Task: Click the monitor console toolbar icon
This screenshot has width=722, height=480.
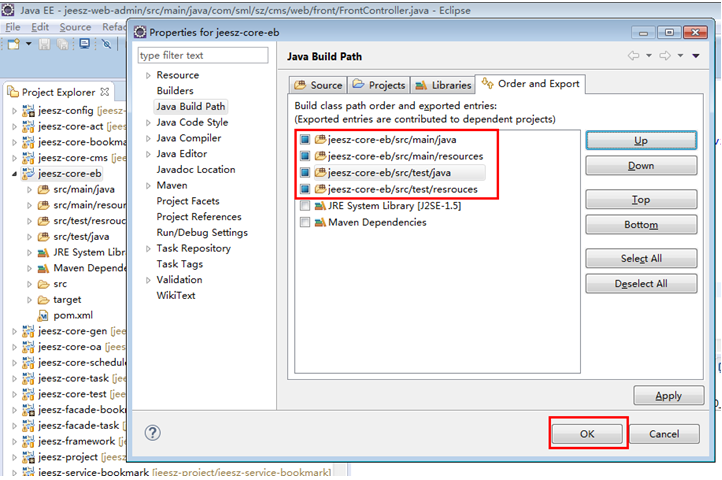Action: point(84,44)
